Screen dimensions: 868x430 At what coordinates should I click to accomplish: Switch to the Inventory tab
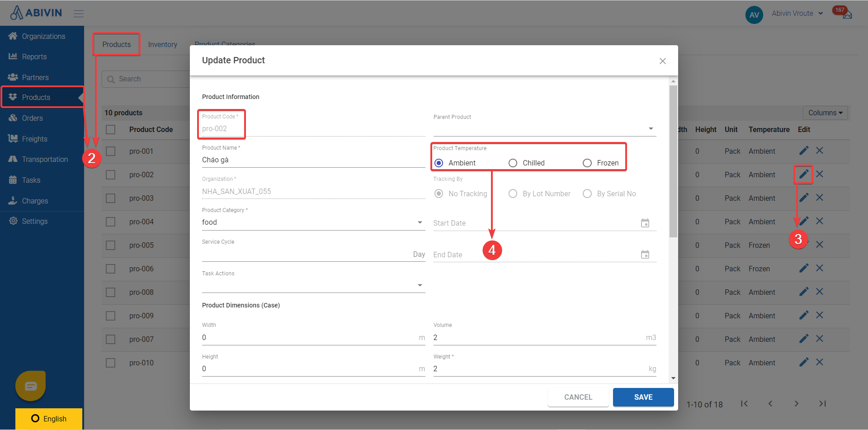click(163, 44)
